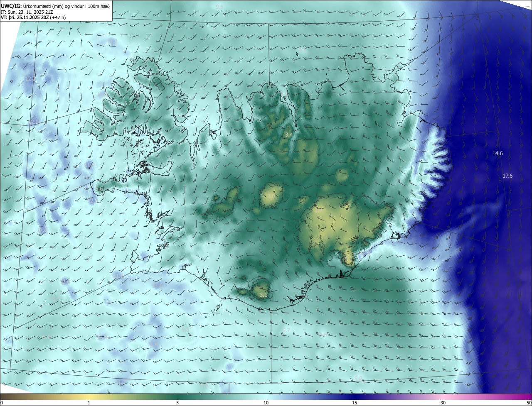Click the 'UWC/IG: Úrkomumætti (mm)' title line
The width and height of the screenshot is (532, 406).
click(55, 5)
